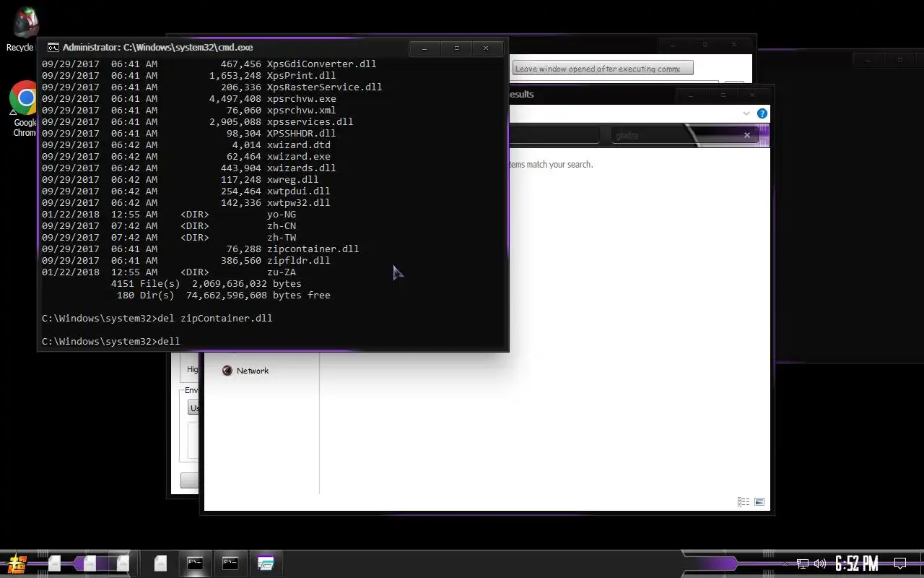The width and height of the screenshot is (924, 578).
Task: Open the cmd.exe title bar system icon
Action: [x=53, y=48]
